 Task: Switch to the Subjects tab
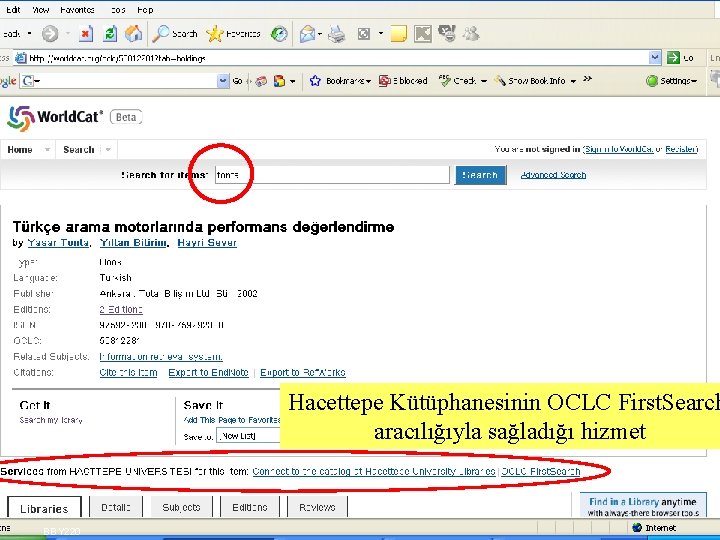coord(181,507)
